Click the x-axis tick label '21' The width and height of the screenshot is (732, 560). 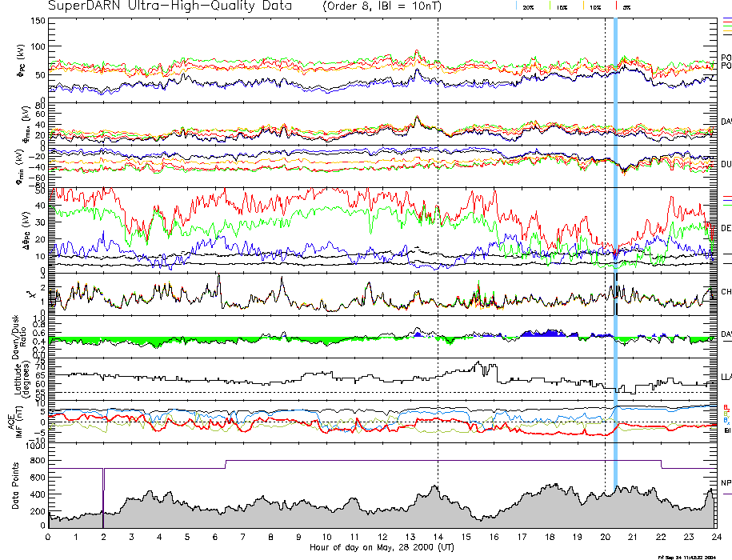coord(633,537)
